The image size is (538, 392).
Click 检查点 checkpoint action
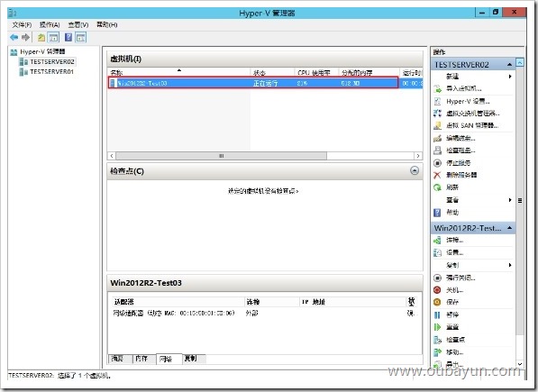[455, 340]
